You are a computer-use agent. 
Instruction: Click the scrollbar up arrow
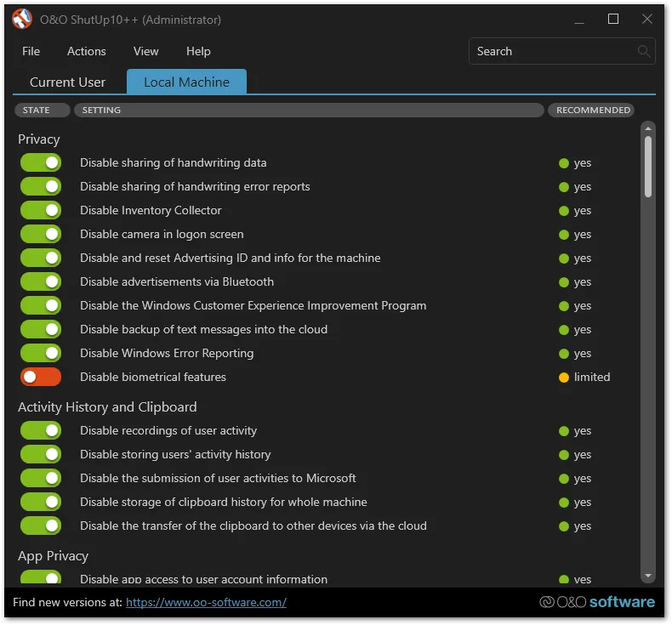[648, 128]
